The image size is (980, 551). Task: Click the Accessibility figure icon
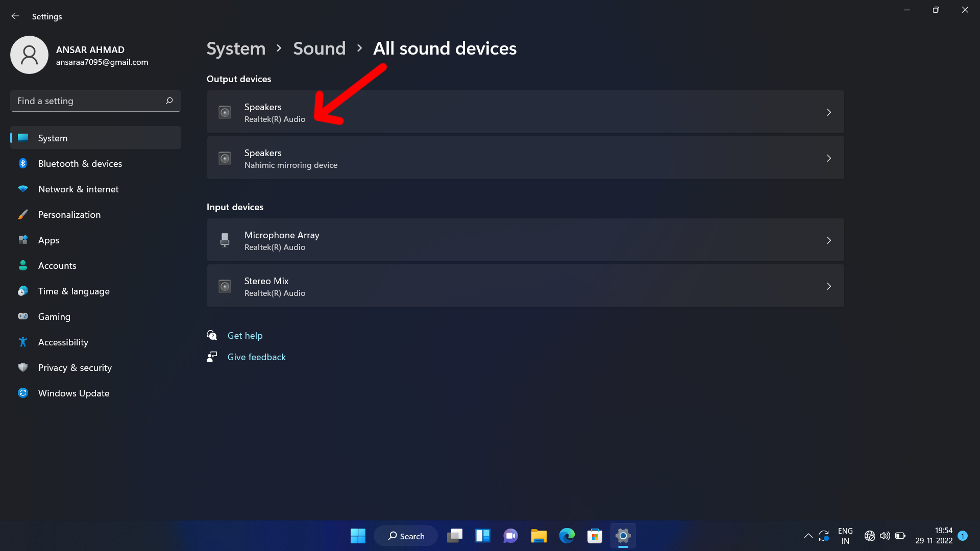tap(23, 342)
